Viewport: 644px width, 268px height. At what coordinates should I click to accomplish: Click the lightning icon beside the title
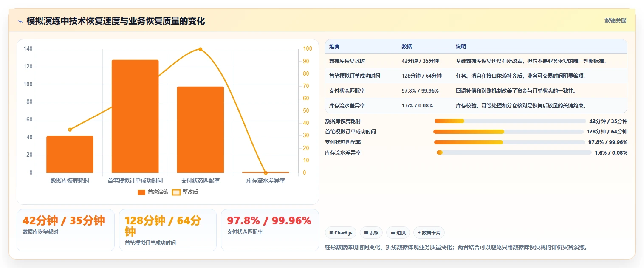(x=20, y=21)
